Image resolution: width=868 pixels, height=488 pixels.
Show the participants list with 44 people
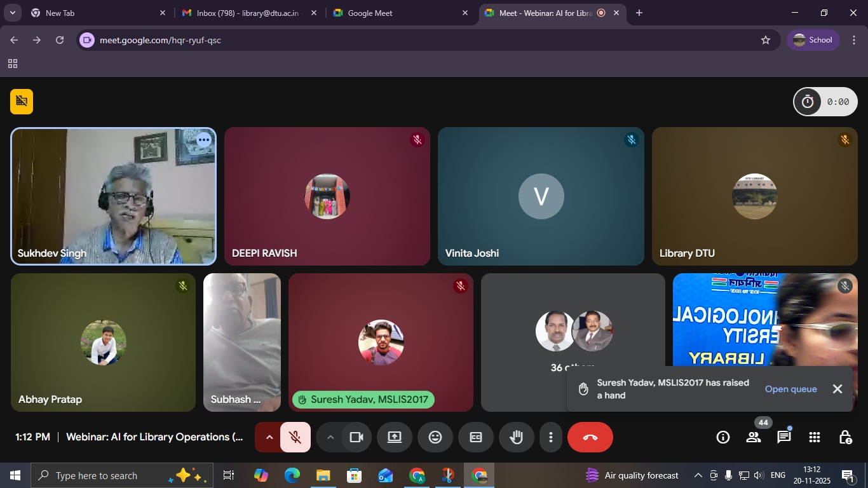(754, 437)
